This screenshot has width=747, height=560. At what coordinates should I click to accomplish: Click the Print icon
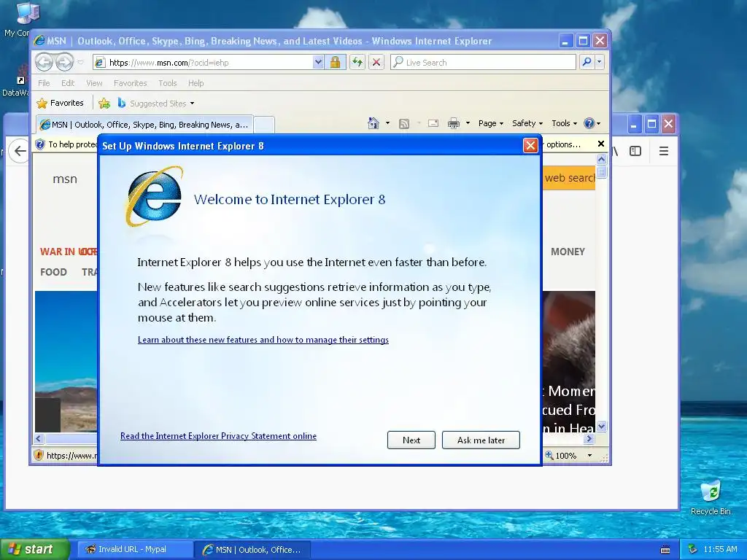pyautogui.click(x=454, y=124)
